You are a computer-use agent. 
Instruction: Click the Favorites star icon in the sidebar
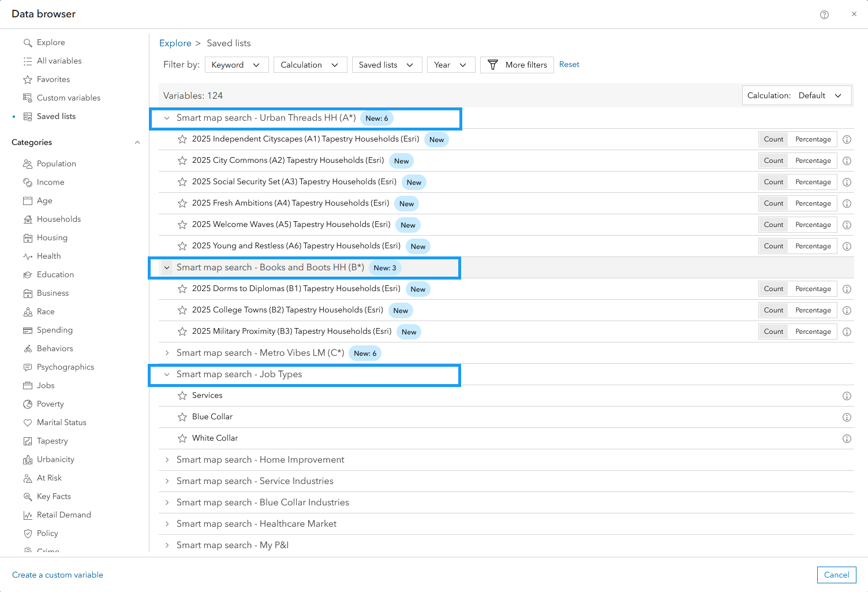[x=27, y=79]
